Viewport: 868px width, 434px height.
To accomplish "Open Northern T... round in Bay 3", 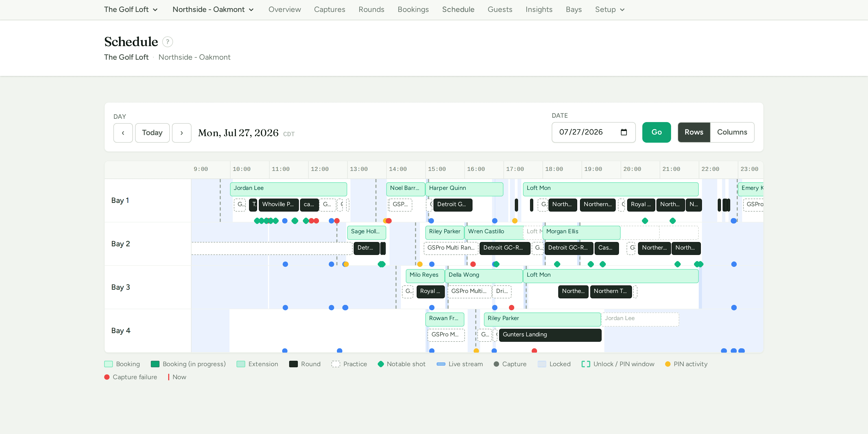I will (x=611, y=292).
